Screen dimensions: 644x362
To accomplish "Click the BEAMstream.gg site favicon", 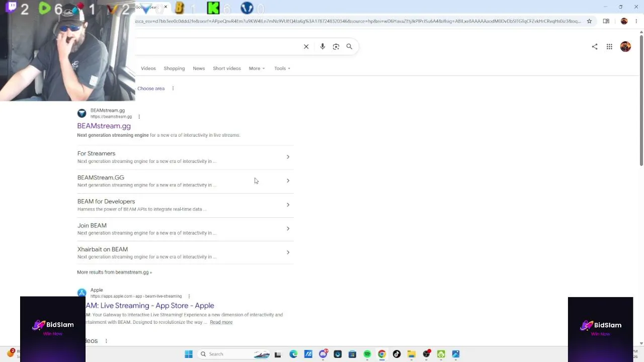I will pos(82,113).
